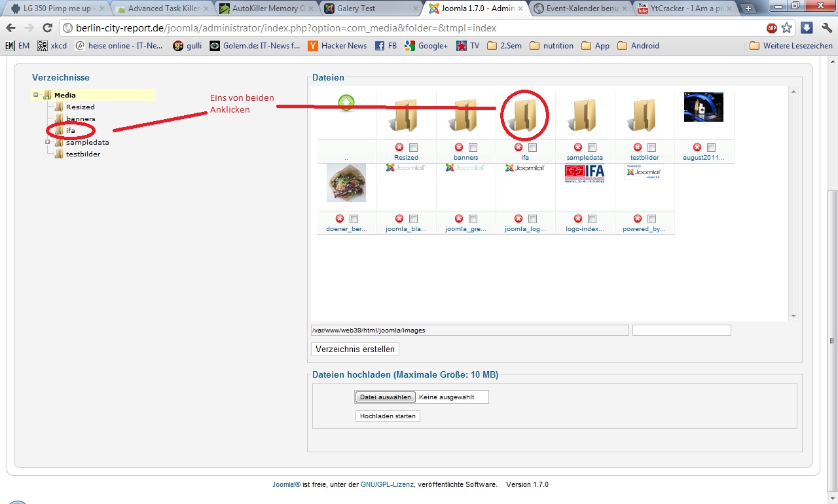Collapse the Media tree root node
Viewport: 838px width, 504px height.
tap(37, 96)
